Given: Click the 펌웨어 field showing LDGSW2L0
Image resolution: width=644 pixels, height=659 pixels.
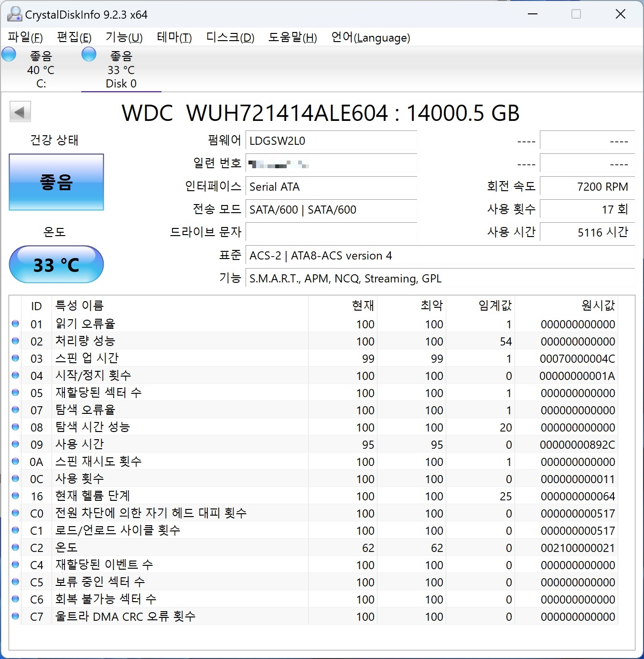Looking at the screenshot, I should tap(331, 141).
